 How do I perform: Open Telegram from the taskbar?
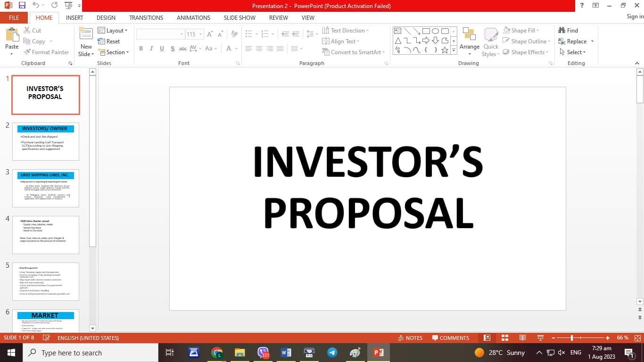pos(332,353)
